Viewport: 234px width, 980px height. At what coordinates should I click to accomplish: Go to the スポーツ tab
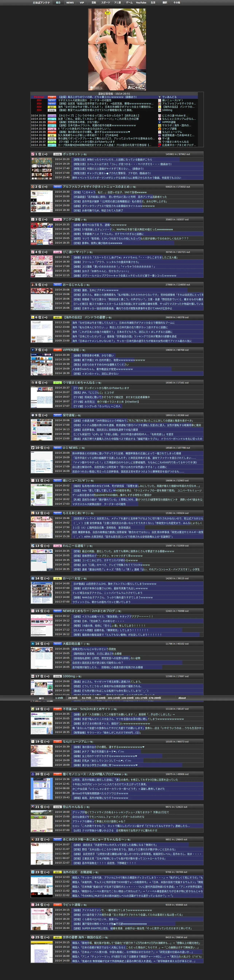pos(106,3)
